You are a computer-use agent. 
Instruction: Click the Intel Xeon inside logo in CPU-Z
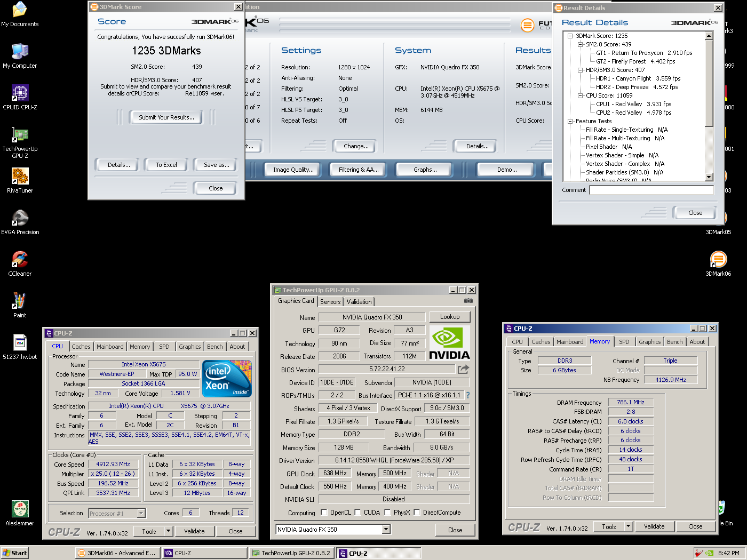227,379
